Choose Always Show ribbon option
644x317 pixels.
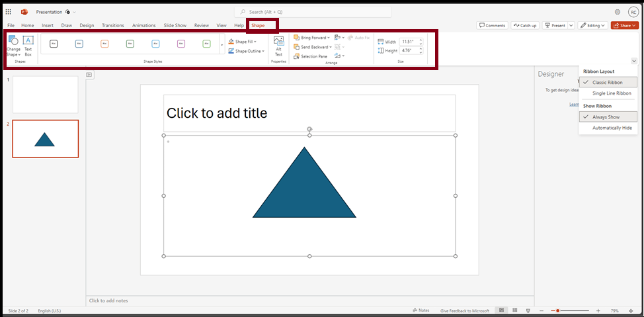click(608, 117)
